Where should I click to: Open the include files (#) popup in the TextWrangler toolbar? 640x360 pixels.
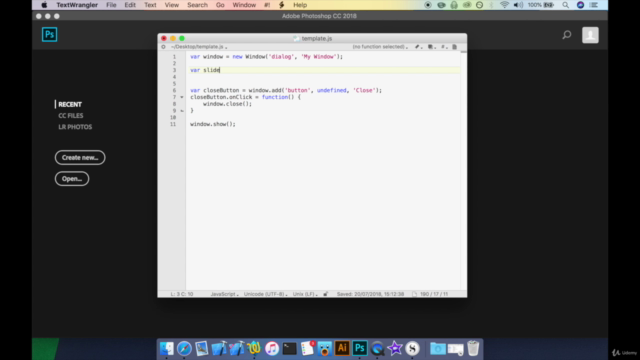click(x=443, y=47)
